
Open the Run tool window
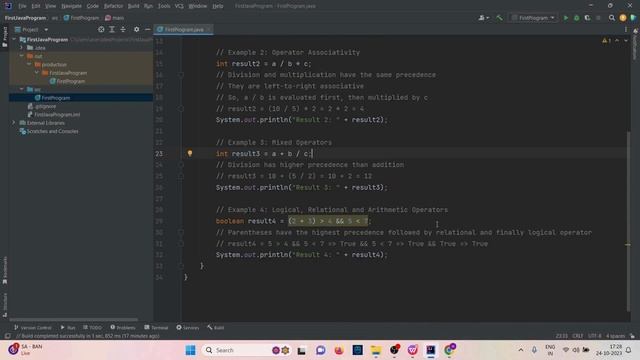click(x=68, y=327)
